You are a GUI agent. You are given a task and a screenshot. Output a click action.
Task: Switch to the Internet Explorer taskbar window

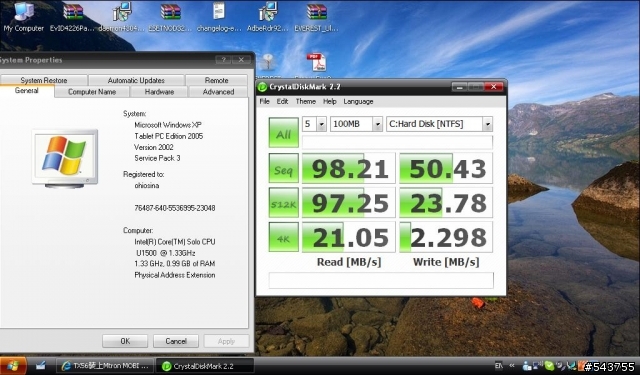point(105,365)
